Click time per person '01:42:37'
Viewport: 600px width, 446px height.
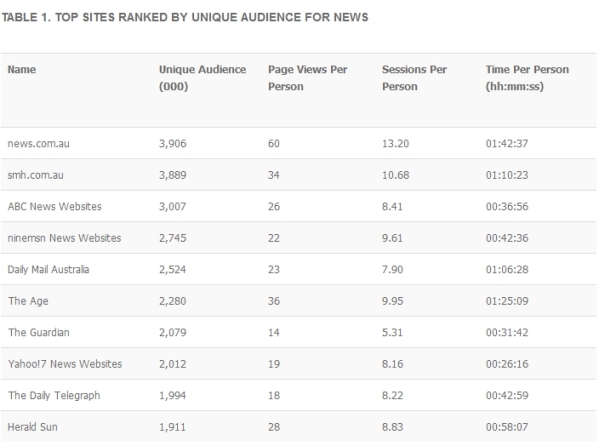point(507,144)
